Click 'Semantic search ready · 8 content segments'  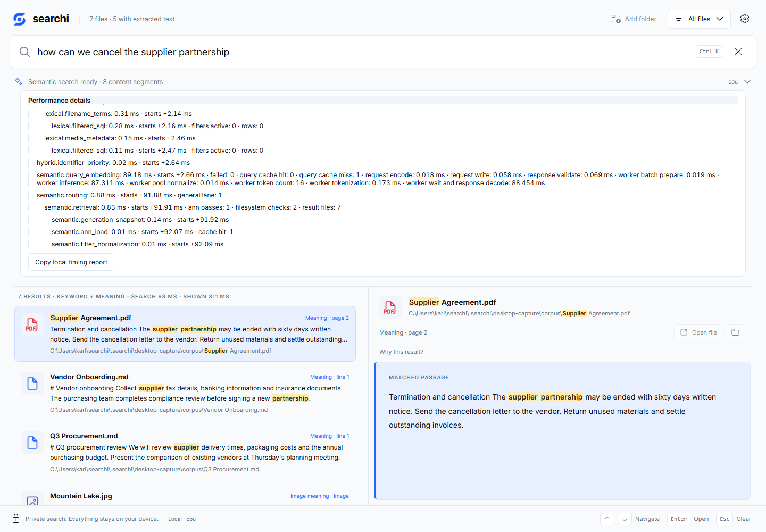(95, 82)
